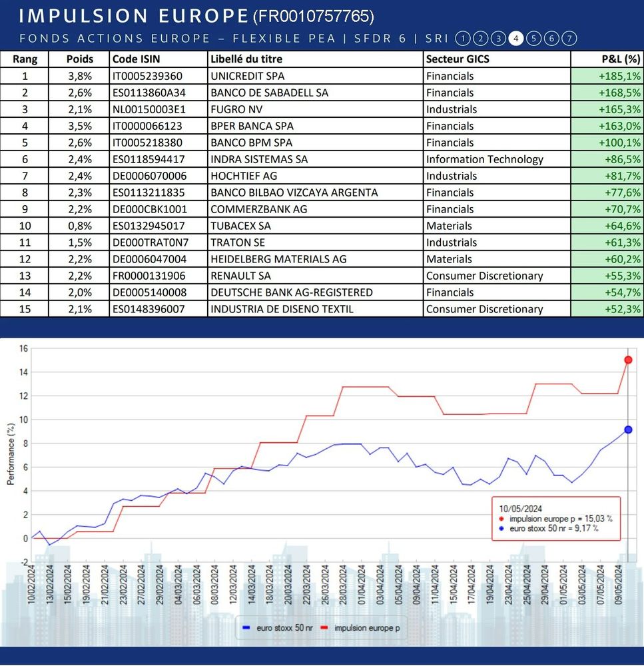Click the +100,1% P&L cell
Screen dimensions: 644x666
pyautogui.click(x=606, y=143)
